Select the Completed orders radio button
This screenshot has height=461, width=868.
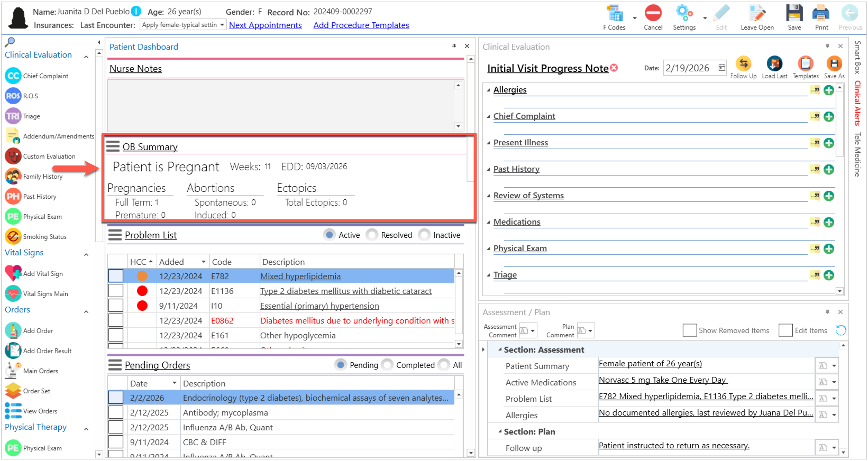point(387,365)
